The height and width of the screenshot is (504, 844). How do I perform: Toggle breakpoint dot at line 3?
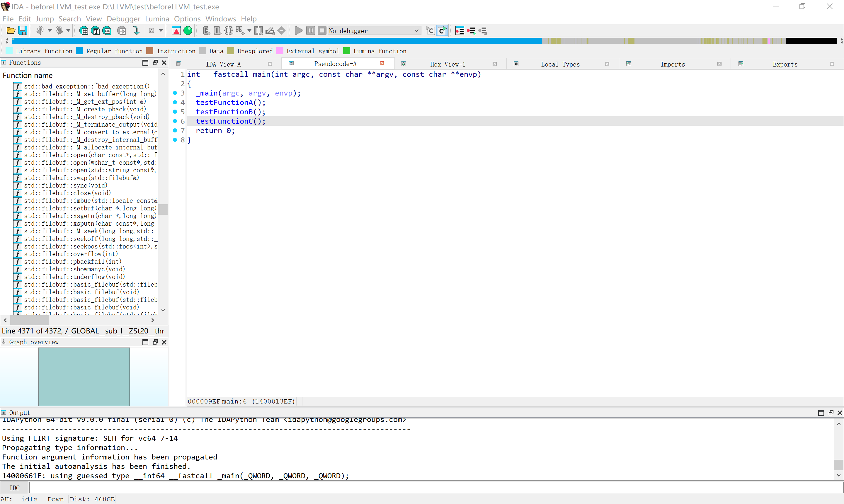pyautogui.click(x=175, y=93)
